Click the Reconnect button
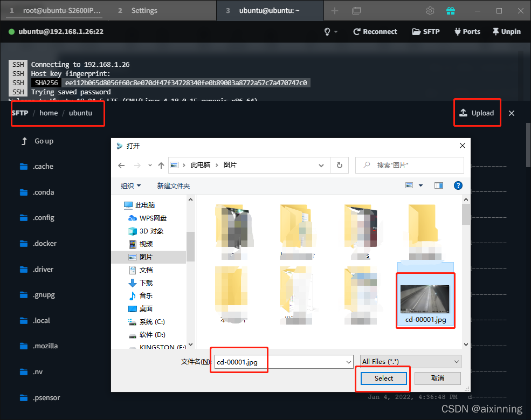 click(375, 31)
